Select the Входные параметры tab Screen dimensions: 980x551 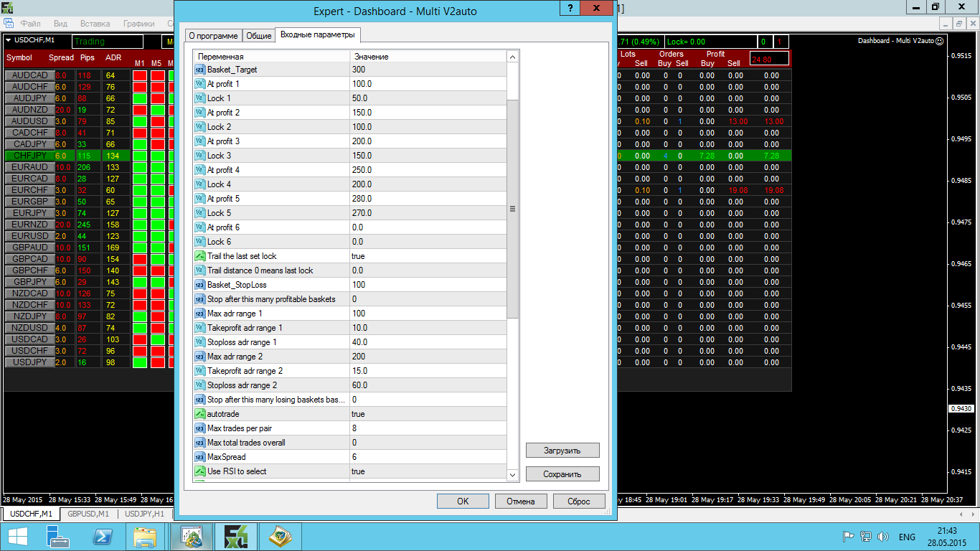tap(317, 35)
